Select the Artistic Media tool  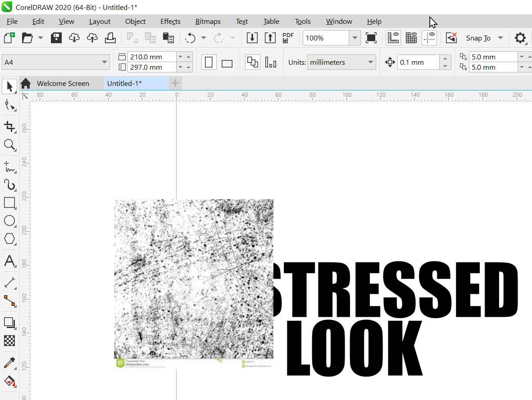coord(9,185)
